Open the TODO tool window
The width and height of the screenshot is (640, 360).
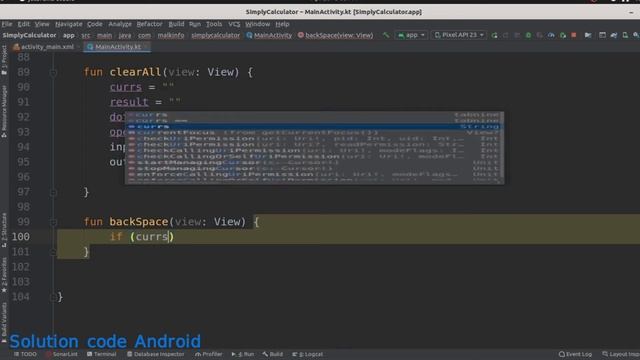(25, 354)
